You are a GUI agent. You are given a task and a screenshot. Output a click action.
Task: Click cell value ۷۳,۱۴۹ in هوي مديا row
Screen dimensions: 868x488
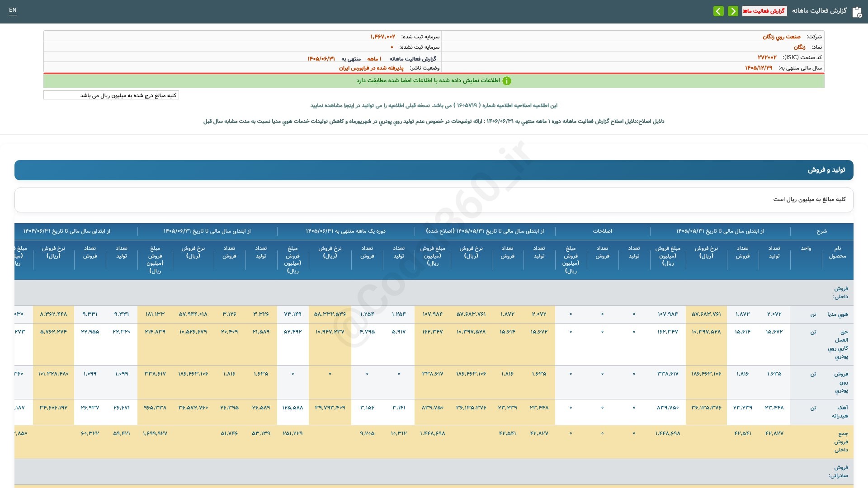coord(293,314)
